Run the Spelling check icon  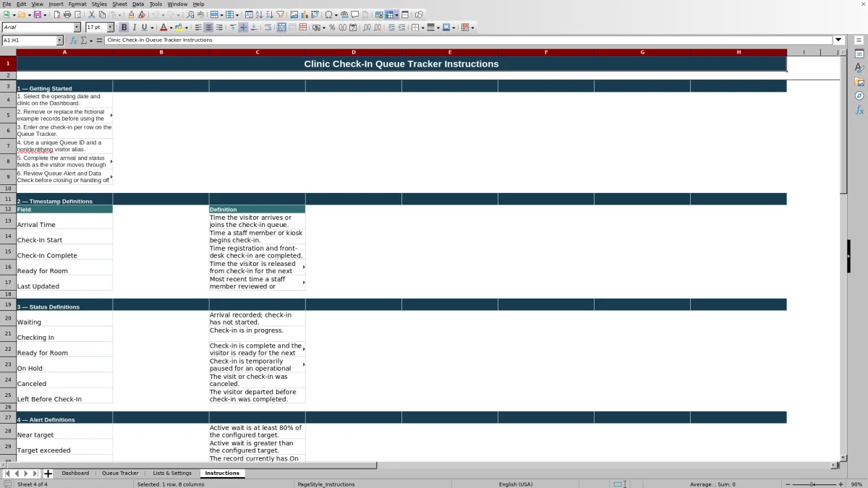coord(200,14)
